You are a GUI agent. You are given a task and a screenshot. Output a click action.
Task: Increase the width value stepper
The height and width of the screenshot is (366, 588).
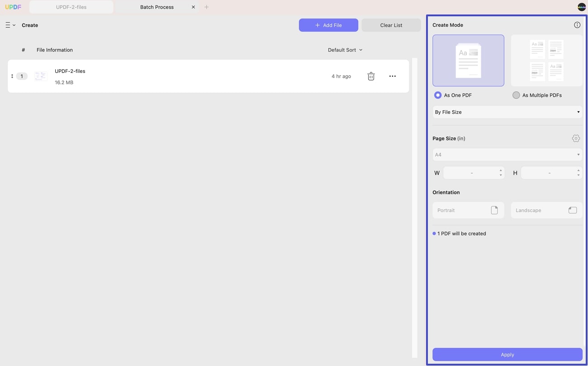pos(501,170)
